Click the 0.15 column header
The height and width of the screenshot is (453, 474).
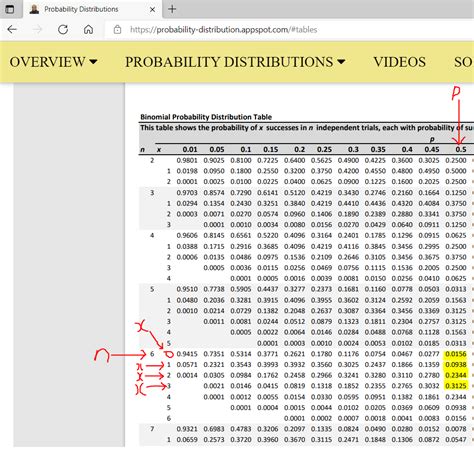click(x=270, y=149)
